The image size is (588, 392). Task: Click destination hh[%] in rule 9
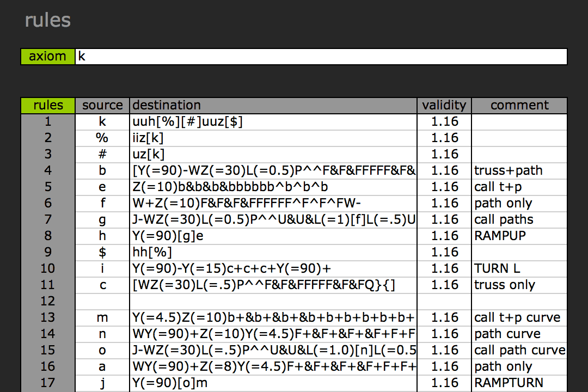(274, 252)
